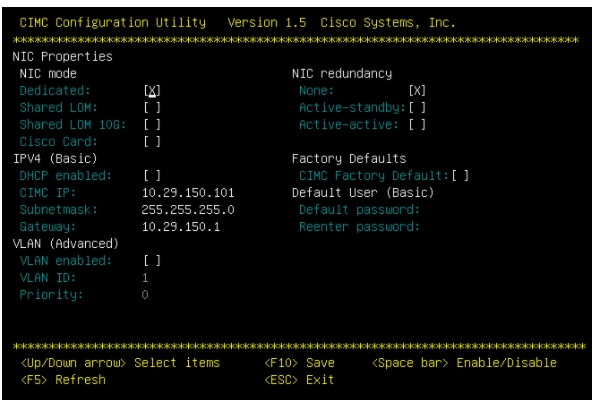Click the F5 Refresh option
This screenshot has width=593, height=407.
point(63,380)
